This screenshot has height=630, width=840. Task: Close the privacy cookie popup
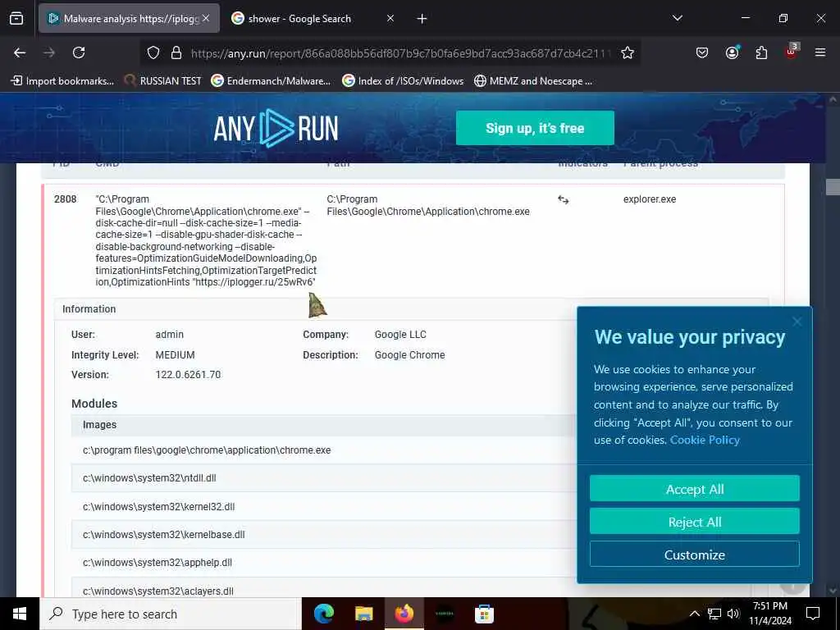click(797, 322)
